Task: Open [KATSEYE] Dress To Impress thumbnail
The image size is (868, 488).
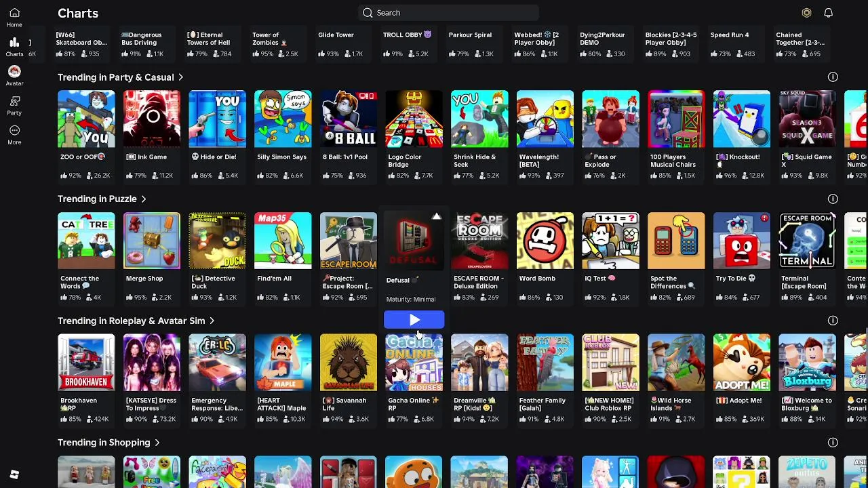Action: pos(152,363)
